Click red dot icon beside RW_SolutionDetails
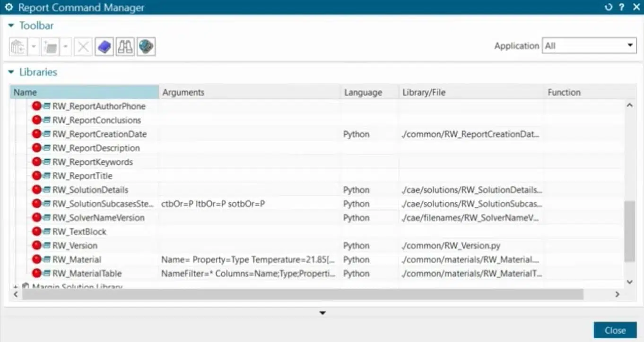The height and width of the screenshot is (342, 644). [36, 190]
